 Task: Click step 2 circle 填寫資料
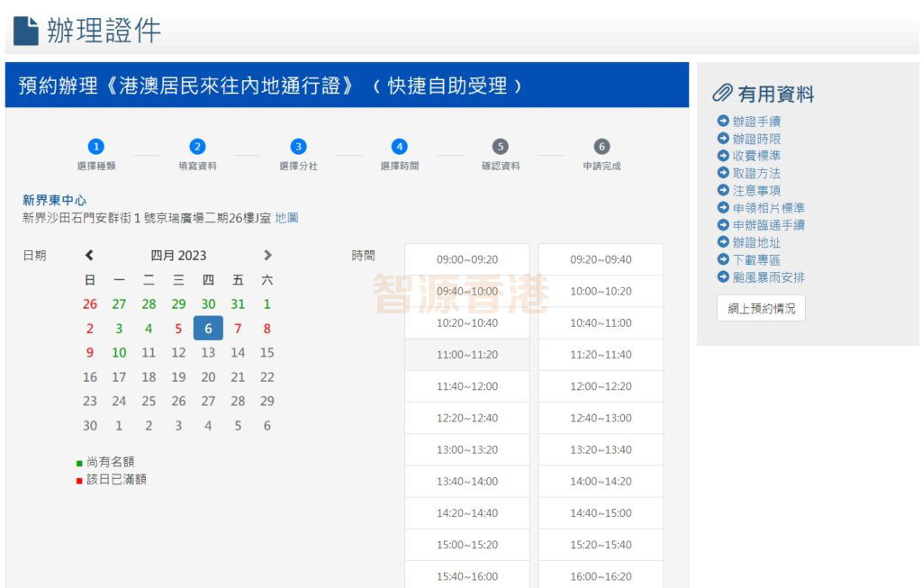(x=197, y=147)
